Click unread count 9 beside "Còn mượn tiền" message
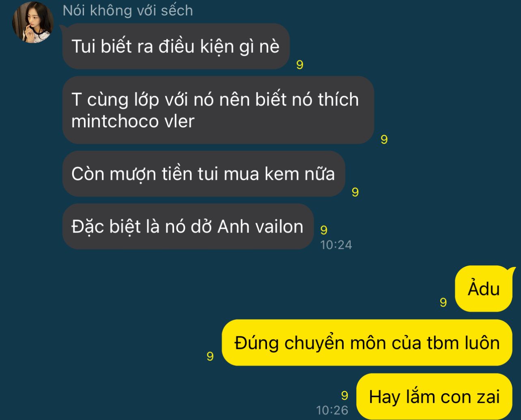The height and width of the screenshot is (420, 521). (355, 192)
